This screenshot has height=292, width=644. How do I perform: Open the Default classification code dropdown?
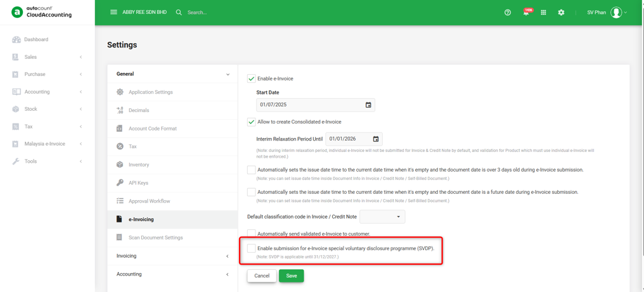point(382,217)
